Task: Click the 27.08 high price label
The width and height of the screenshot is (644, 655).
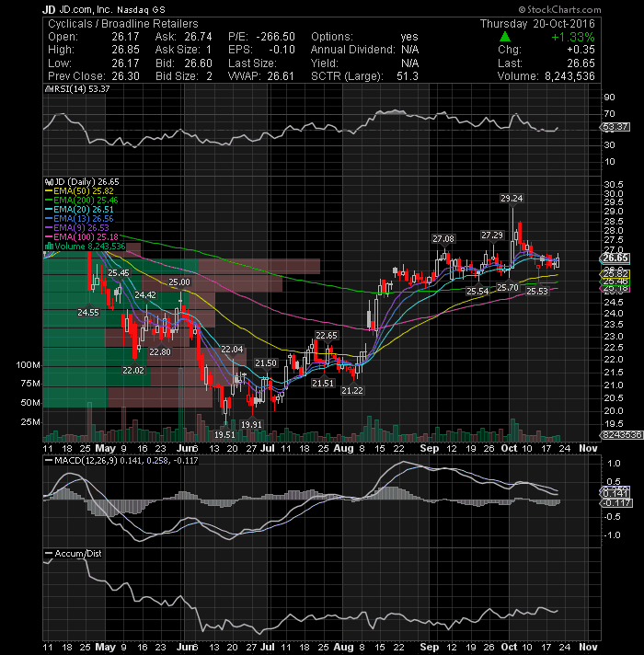Action: (443, 239)
